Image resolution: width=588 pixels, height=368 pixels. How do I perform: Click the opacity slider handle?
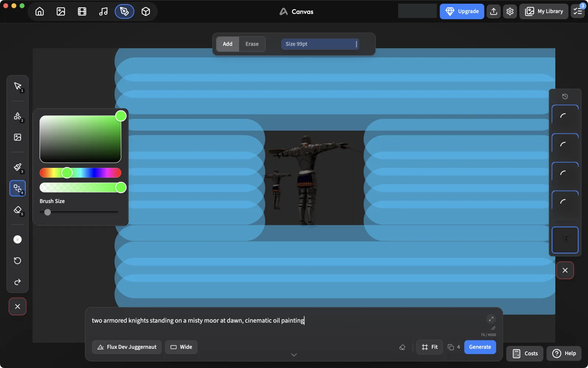[x=121, y=188]
